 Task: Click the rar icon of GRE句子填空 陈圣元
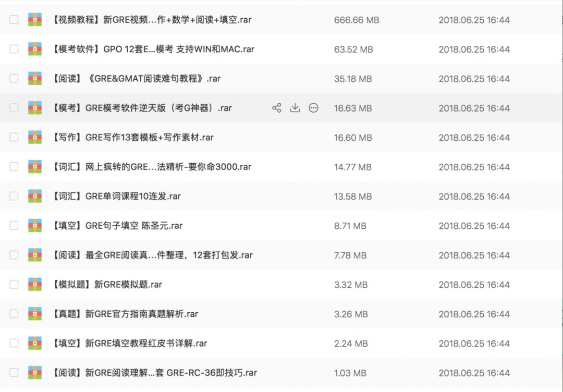point(35,226)
